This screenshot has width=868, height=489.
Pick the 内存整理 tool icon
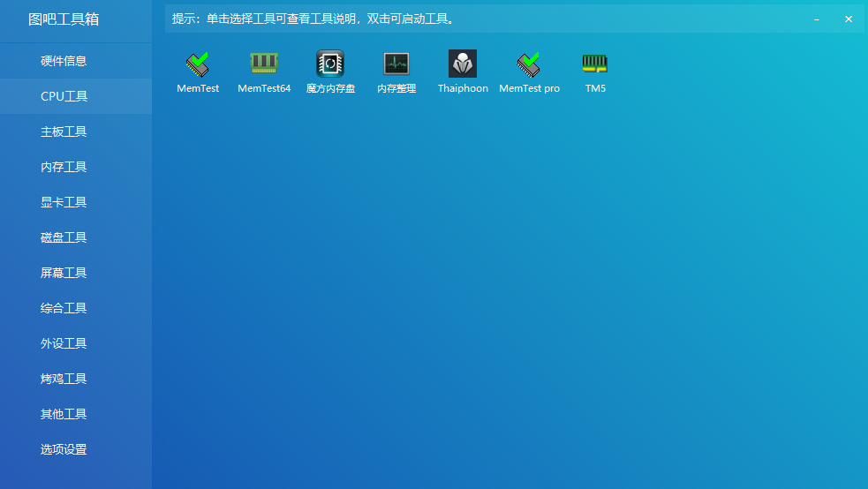tap(396, 64)
